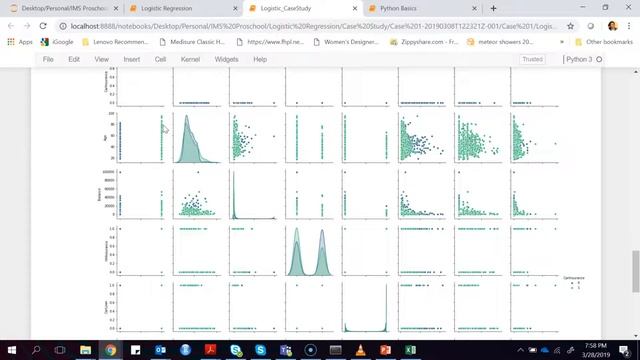Open Task View on taskbar
Image resolution: width=640 pixels, height=360 pixels.
(x=60, y=350)
